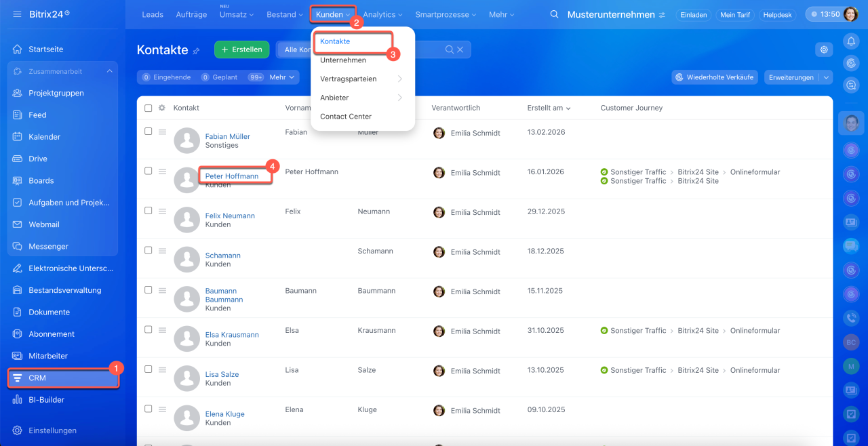Select the Lisa Salze row checkbox
The image size is (868, 446).
pyautogui.click(x=149, y=369)
